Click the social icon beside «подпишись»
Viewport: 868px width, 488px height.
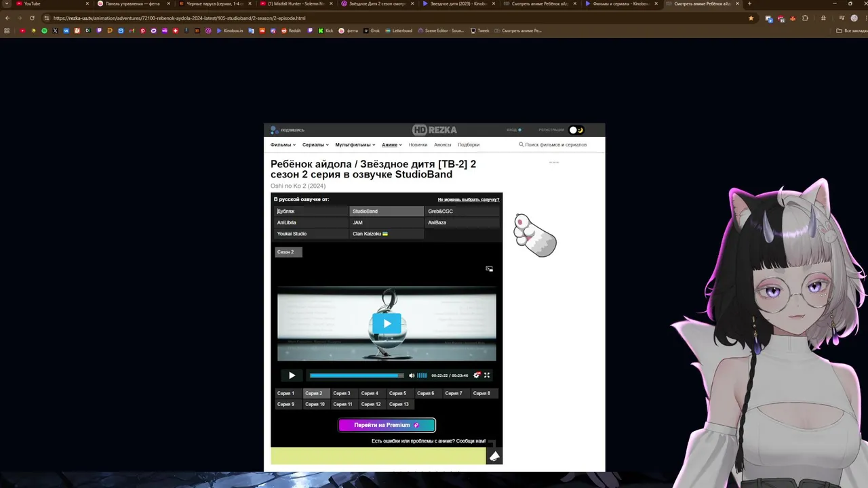click(x=274, y=129)
